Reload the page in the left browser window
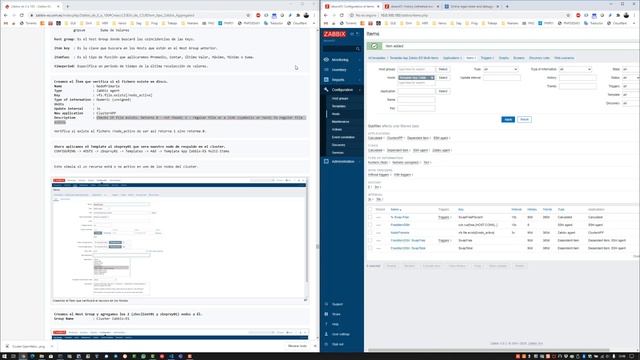Viewport: 640px width, 360px height. (22, 15)
